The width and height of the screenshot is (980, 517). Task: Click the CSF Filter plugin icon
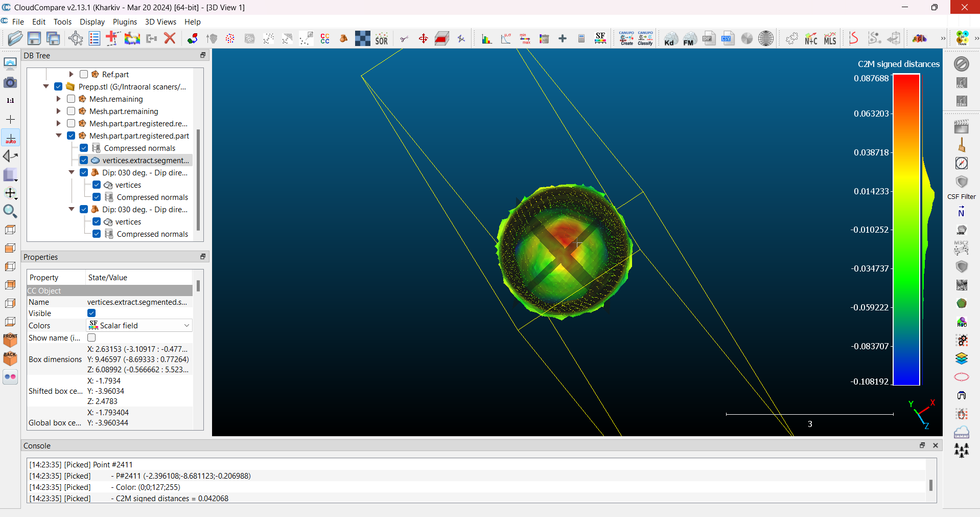pos(961,183)
